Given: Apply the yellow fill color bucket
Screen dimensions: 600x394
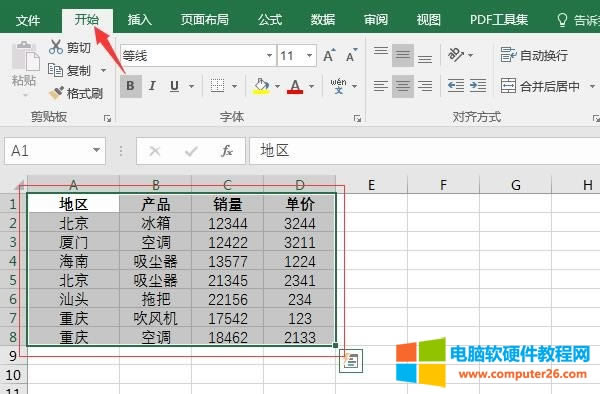Looking at the screenshot, I should pyautogui.click(x=261, y=86).
